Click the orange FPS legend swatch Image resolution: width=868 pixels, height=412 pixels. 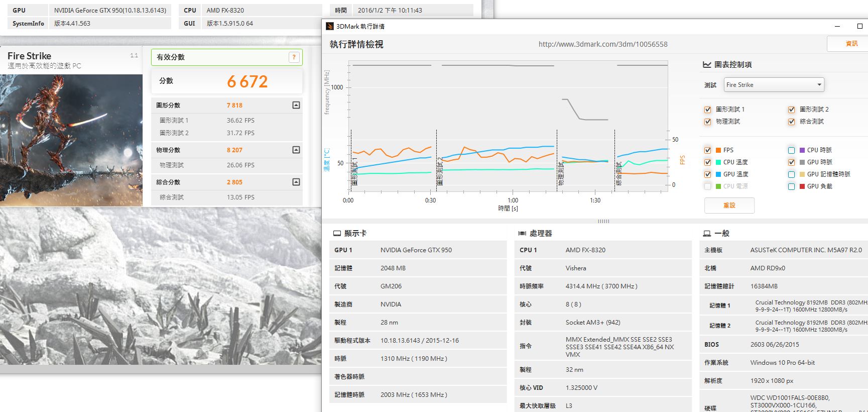tap(718, 150)
